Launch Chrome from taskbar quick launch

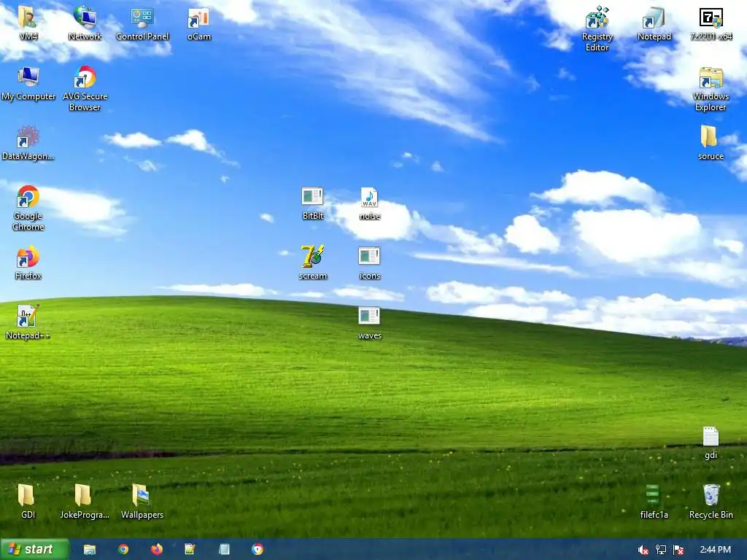pyautogui.click(x=123, y=550)
